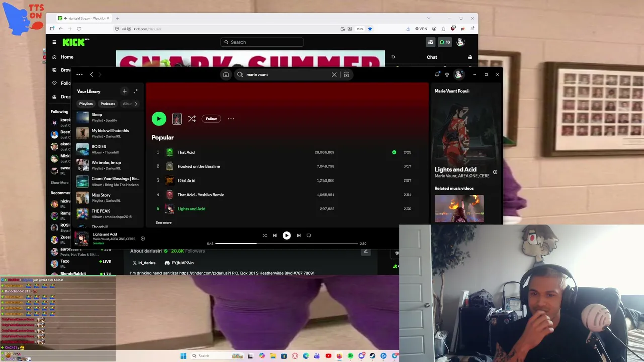The image size is (644, 362).
Task: Toggle repeat in player bar
Action: (309, 235)
